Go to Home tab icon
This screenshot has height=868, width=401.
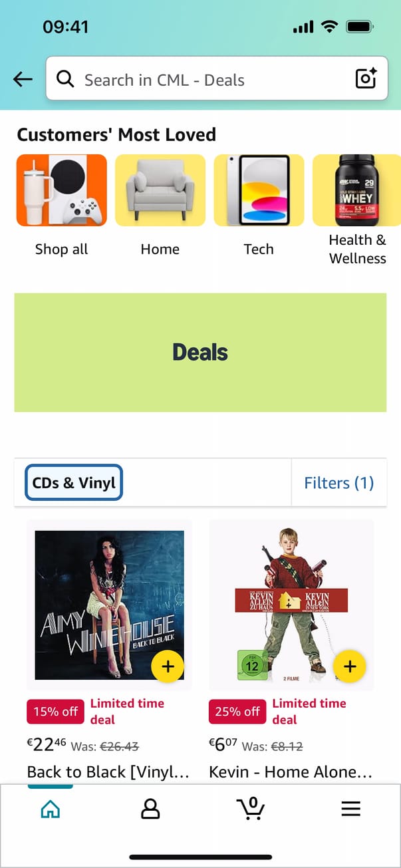coord(51,809)
